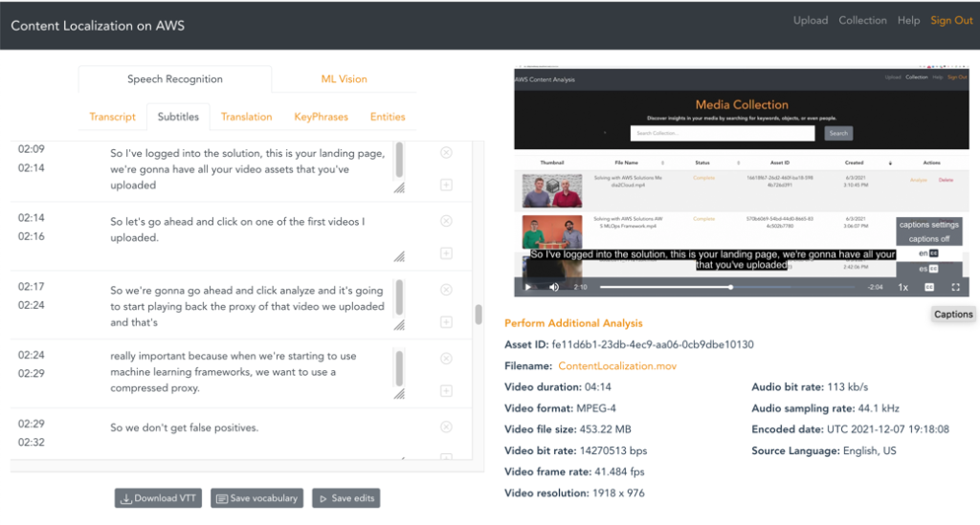The image size is (980, 525).
Task: Click Sign Out
Action: (x=951, y=21)
